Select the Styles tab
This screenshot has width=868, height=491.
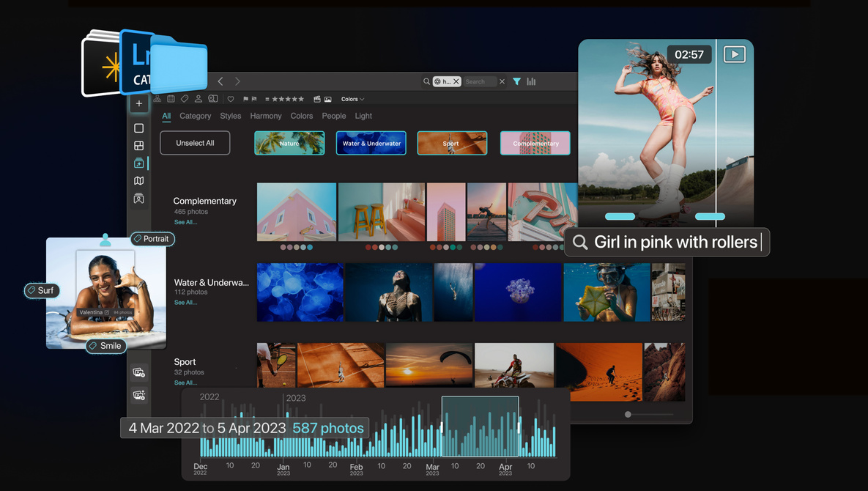pos(230,116)
